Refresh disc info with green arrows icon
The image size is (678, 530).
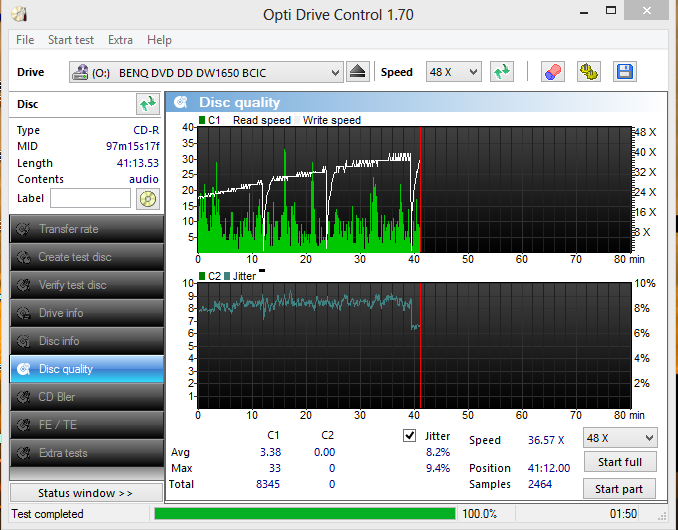click(147, 104)
